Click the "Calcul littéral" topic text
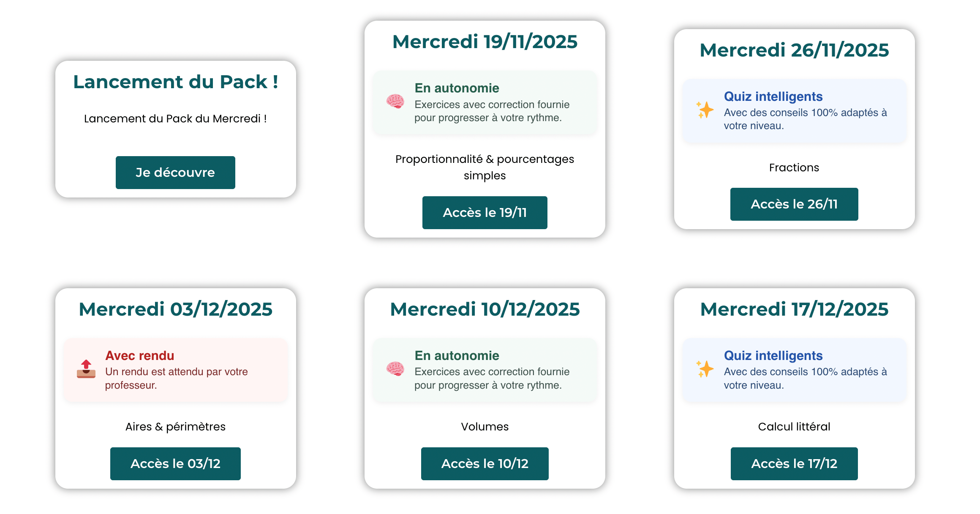 [x=794, y=427]
